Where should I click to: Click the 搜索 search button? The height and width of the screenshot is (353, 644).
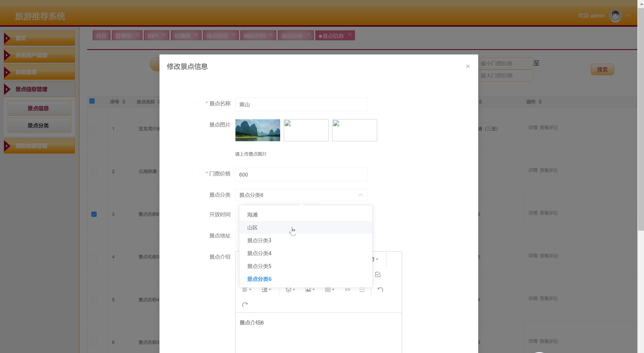tap(602, 69)
